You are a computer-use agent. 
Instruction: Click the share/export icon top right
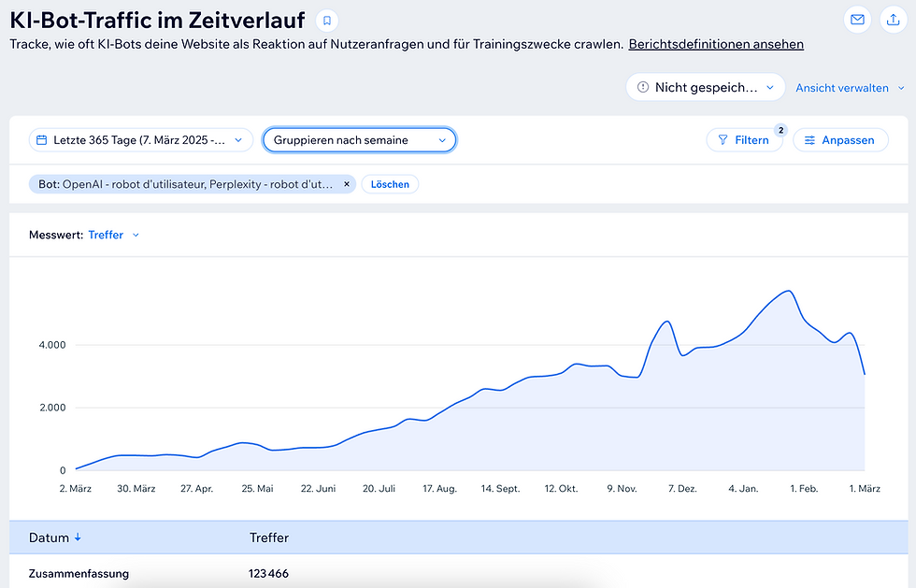point(894,20)
